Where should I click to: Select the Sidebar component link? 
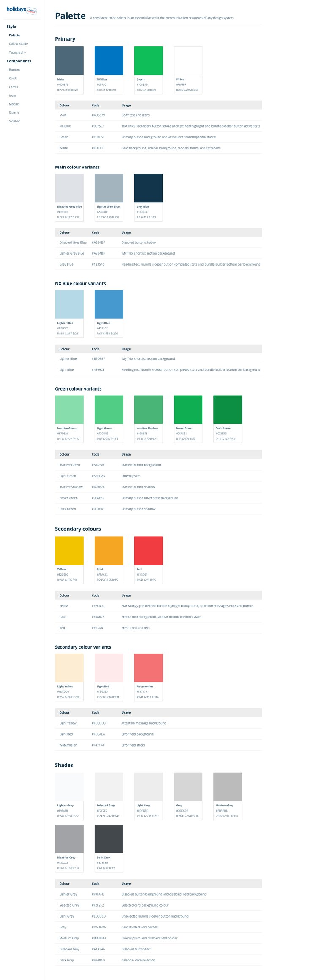(14, 121)
